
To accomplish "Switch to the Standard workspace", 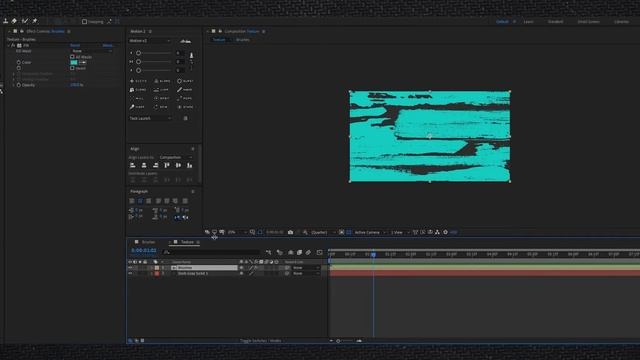I will coord(556,22).
